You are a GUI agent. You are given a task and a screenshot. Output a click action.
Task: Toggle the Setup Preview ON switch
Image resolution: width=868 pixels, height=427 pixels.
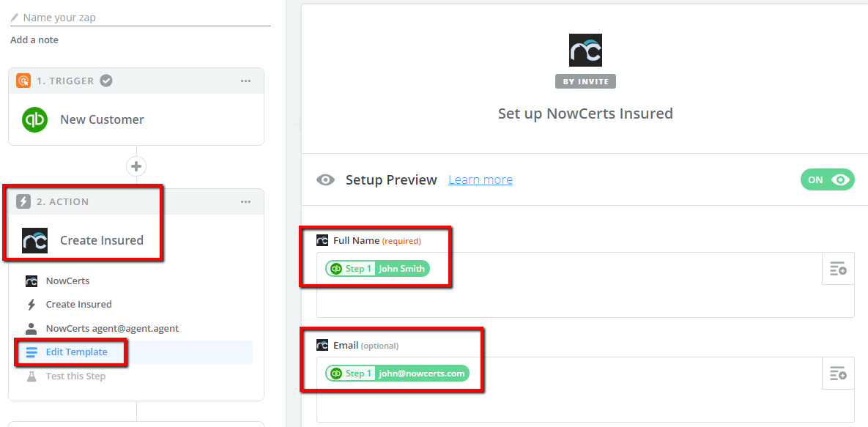pyautogui.click(x=828, y=180)
